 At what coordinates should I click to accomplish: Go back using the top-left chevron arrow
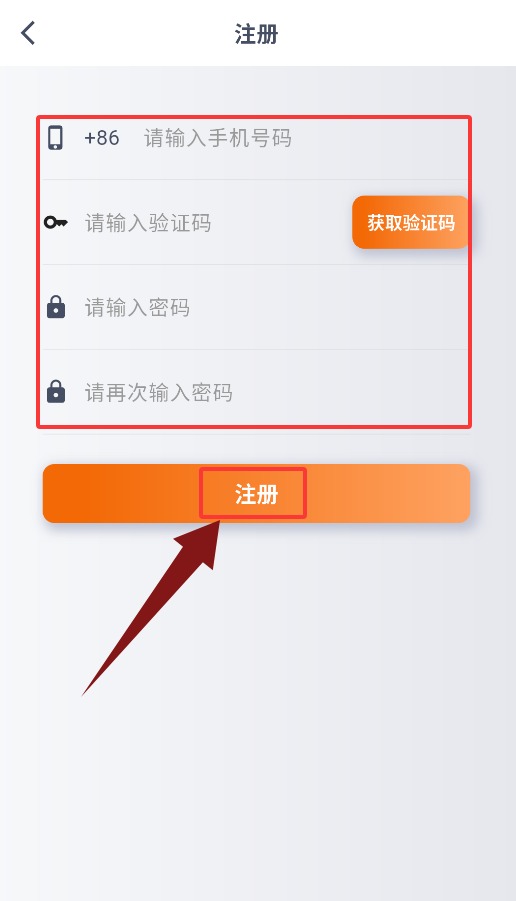tap(28, 33)
